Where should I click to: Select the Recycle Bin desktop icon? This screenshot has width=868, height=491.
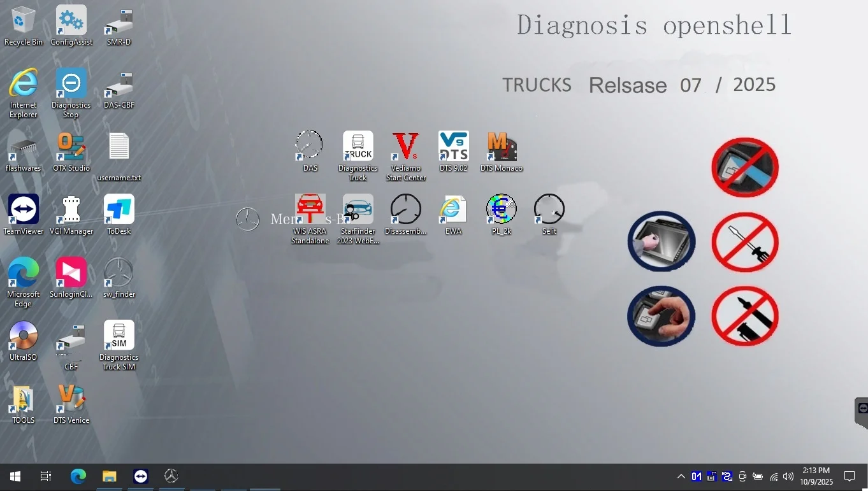pyautogui.click(x=24, y=26)
